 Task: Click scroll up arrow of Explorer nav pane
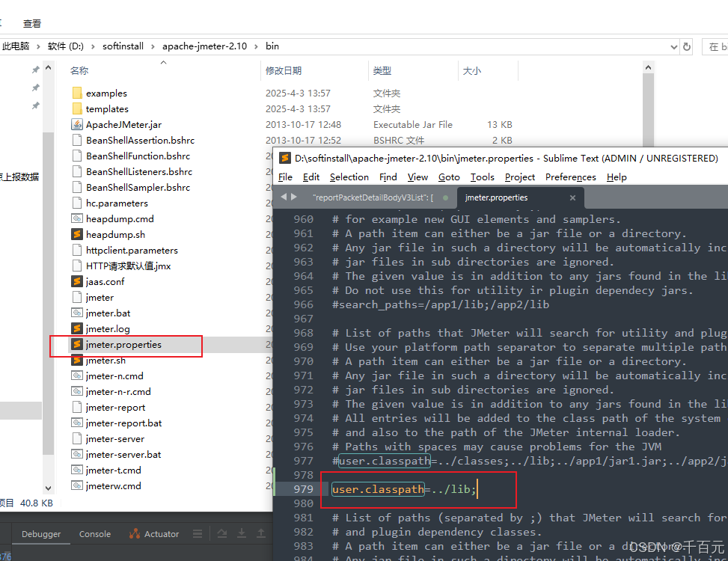point(49,68)
